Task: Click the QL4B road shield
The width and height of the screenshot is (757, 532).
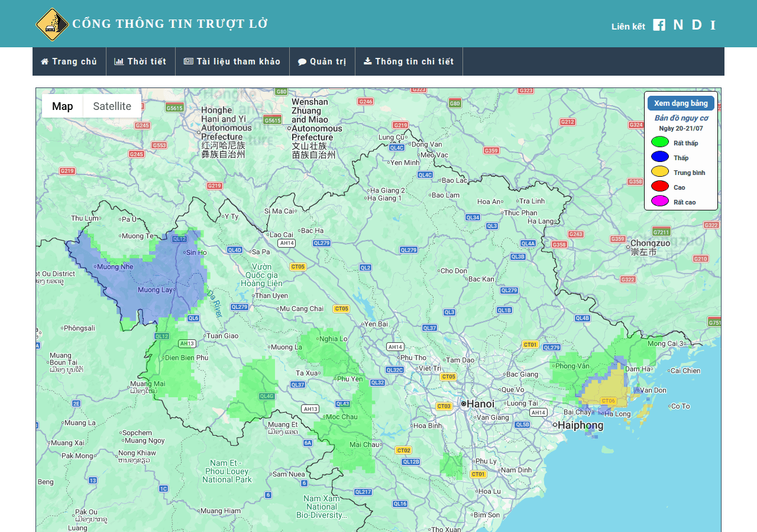Action: (583, 318)
